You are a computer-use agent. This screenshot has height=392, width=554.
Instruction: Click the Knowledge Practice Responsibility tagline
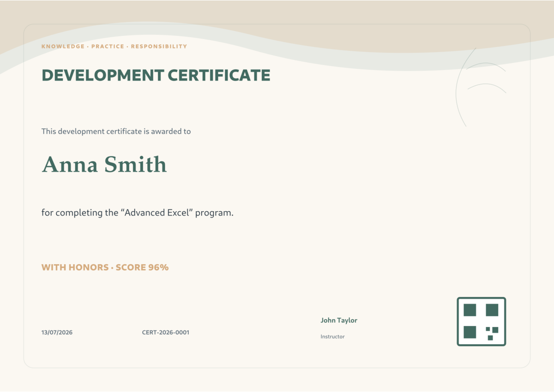114,47
